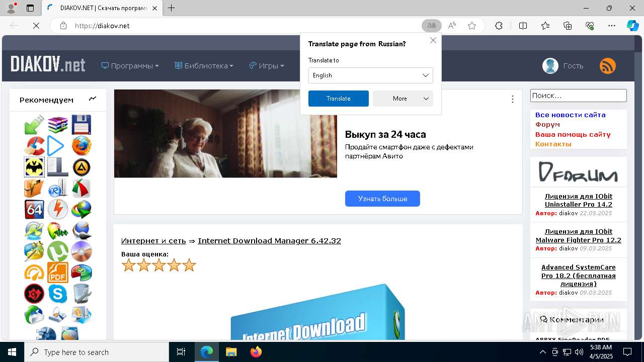This screenshot has width=644, height=362.
Task: Stop loading the page
Action: tap(36, 26)
